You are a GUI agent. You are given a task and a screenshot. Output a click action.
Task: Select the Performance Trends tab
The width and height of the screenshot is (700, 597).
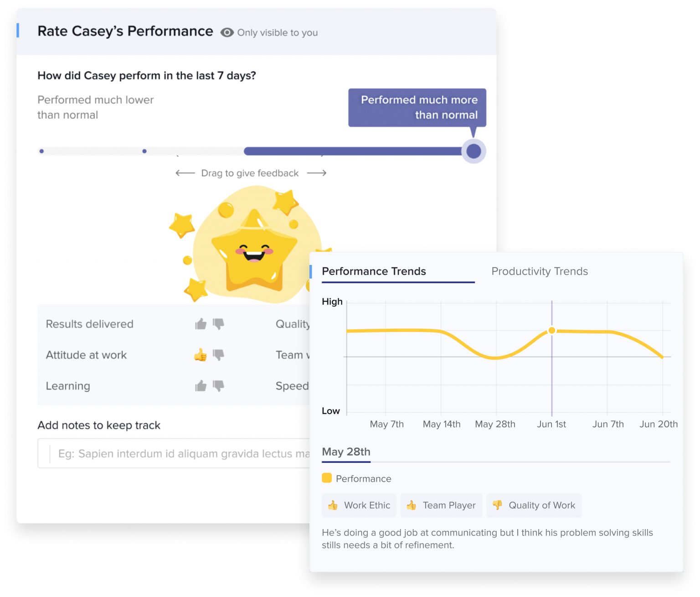[x=374, y=271]
